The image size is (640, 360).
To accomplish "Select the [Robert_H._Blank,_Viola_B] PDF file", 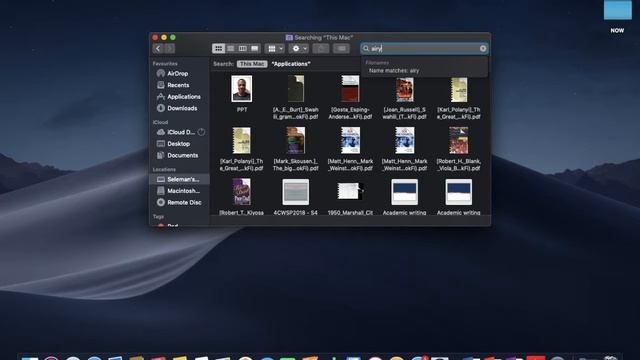I will tap(459, 140).
